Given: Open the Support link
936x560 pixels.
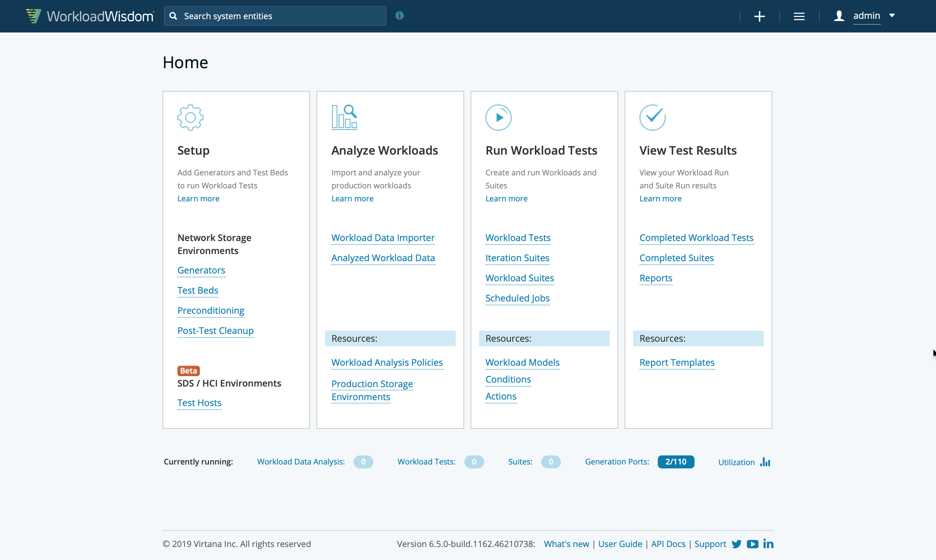Looking at the screenshot, I should (x=710, y=544).
